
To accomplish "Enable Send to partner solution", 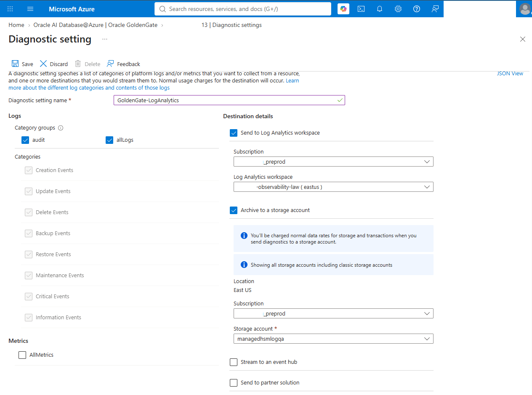I will (234, 383).
